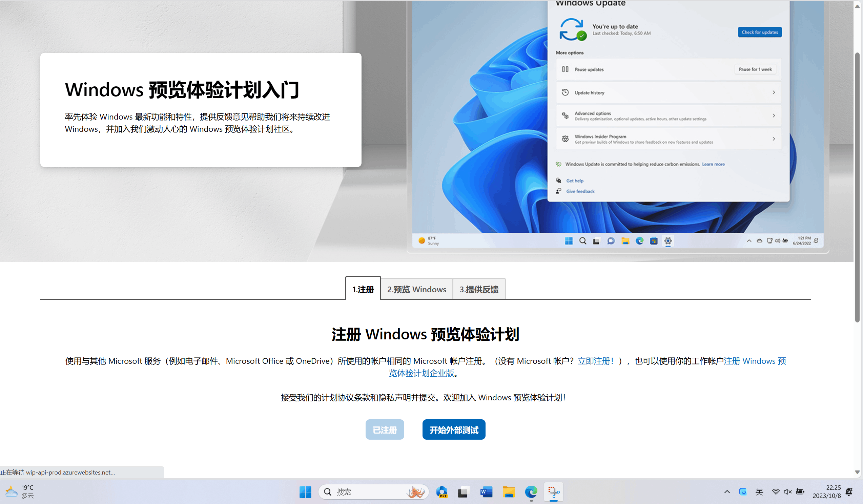This screenshot has height=504, width=863.
Task: Click the Windows Start button
Action: click(x=305, y=492)
